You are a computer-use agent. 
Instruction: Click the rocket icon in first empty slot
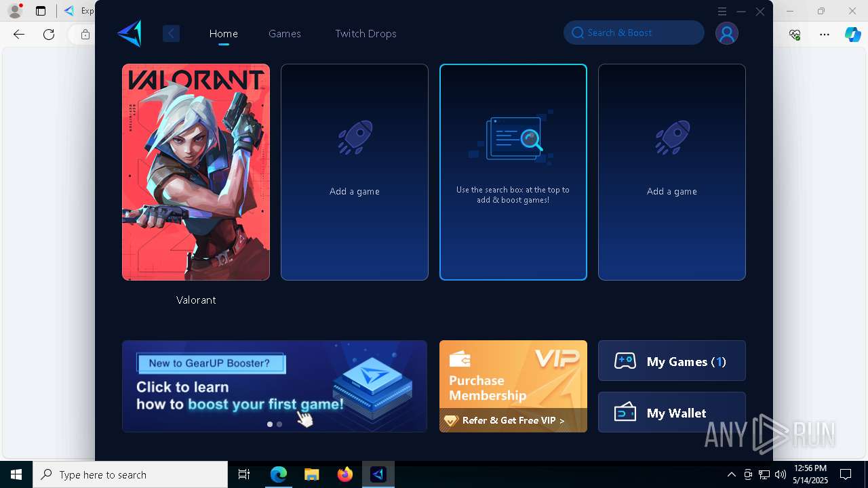(355, 138)
